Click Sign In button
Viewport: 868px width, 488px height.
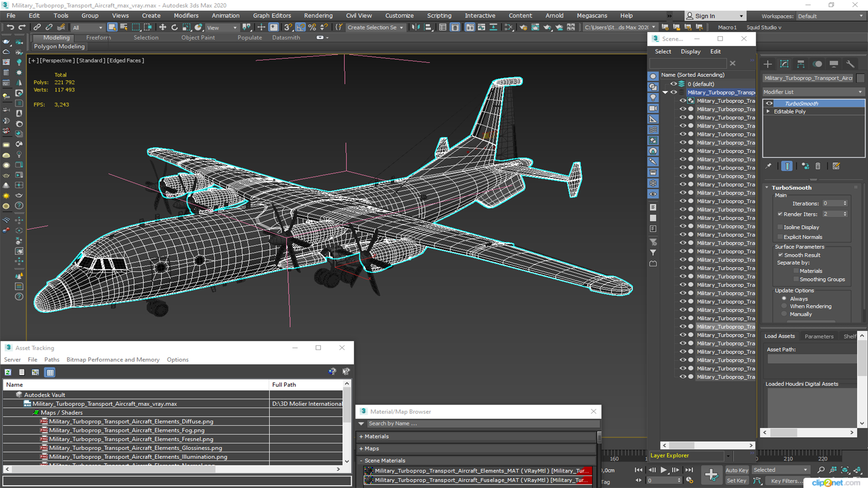click(x=715, y=16)
